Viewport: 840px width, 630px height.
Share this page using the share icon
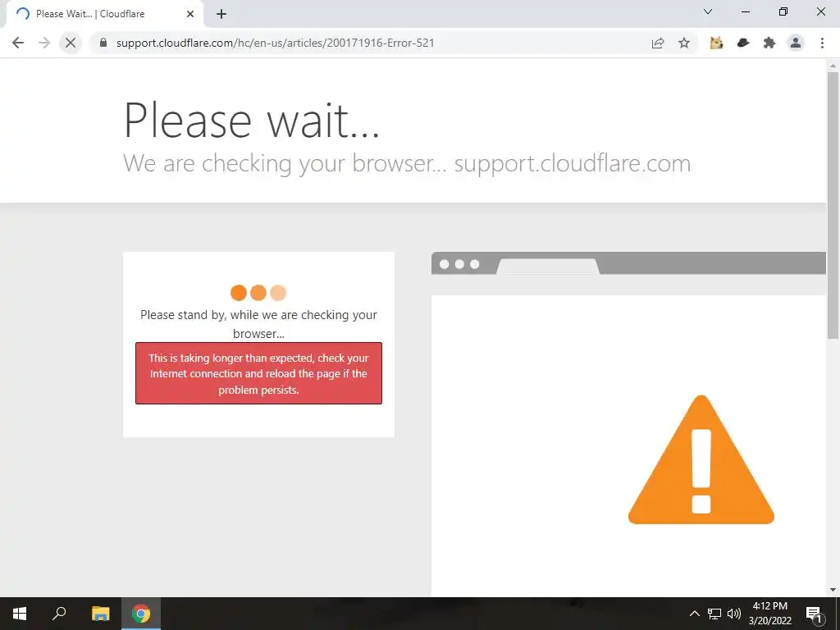click(x=658, y=43)
